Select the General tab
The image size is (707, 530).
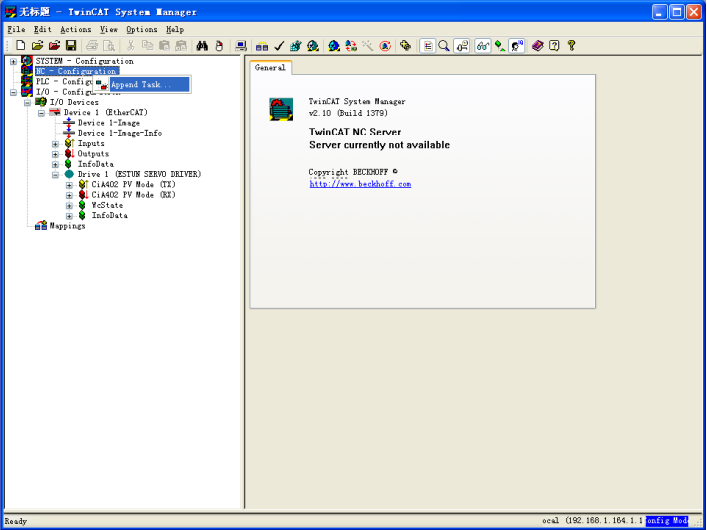click(x=270, y=68)
